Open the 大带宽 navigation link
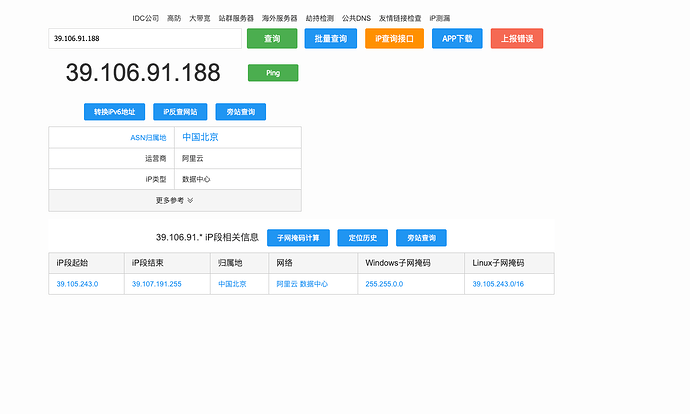 coord(200,18)
